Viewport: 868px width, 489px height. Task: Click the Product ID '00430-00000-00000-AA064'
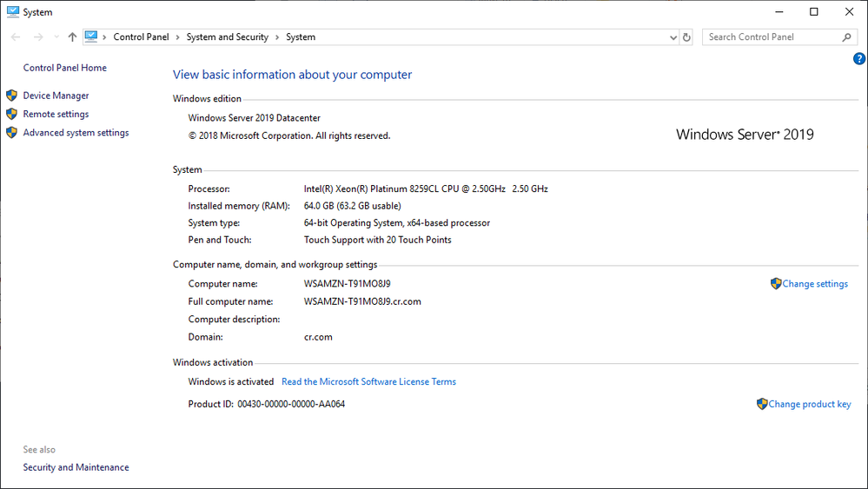pyautogui.click(x=291, y=405)
